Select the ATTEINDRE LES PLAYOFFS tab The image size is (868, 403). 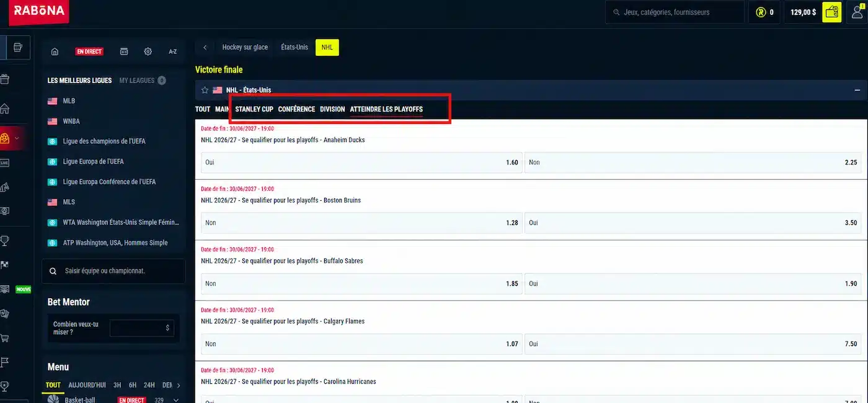coord(386,109)
